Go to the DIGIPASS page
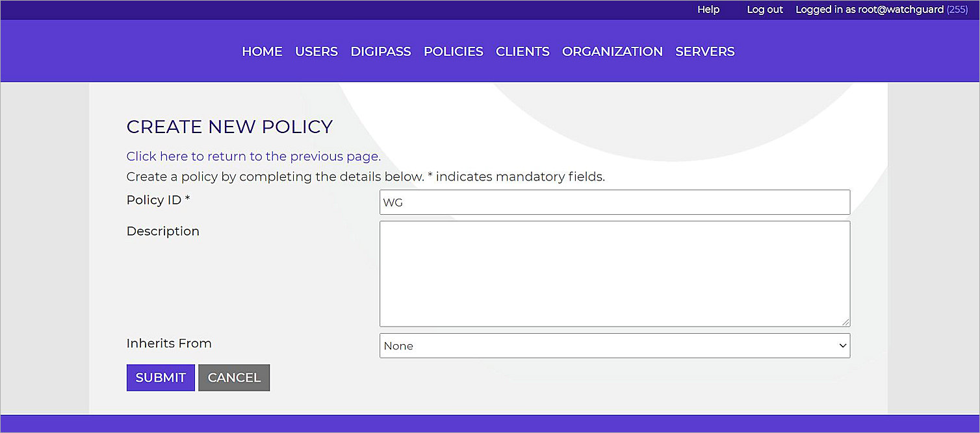 coord(381,51)
